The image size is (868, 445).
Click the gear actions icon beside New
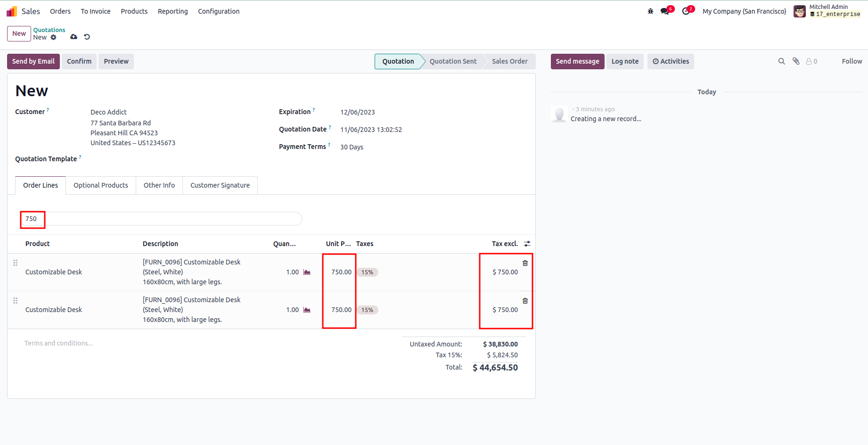coord(54,38)
